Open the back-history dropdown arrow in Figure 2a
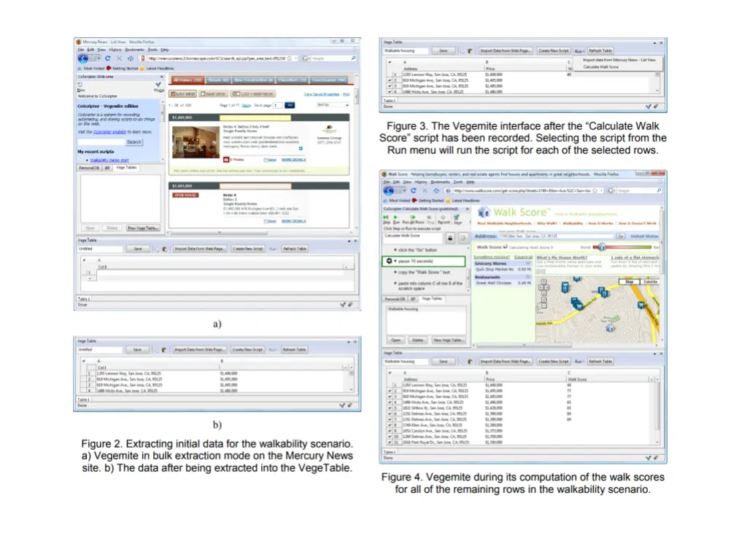Viewport: 747px width, 560px height. [98, 58]
